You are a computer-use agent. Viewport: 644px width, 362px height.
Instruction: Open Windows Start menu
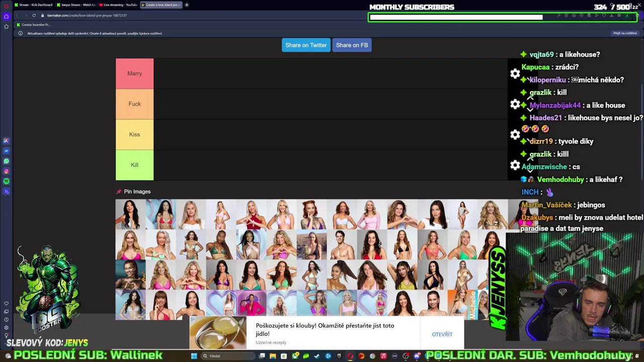194,356
